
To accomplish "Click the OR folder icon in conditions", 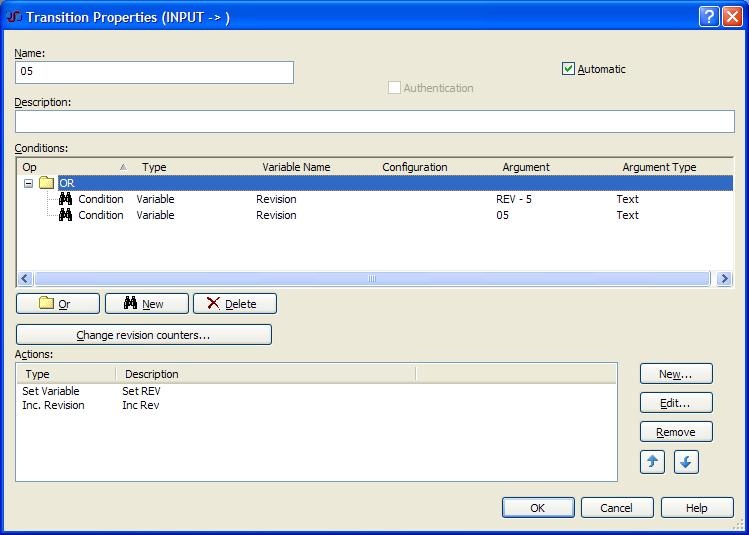I will (x=46, y=182).
